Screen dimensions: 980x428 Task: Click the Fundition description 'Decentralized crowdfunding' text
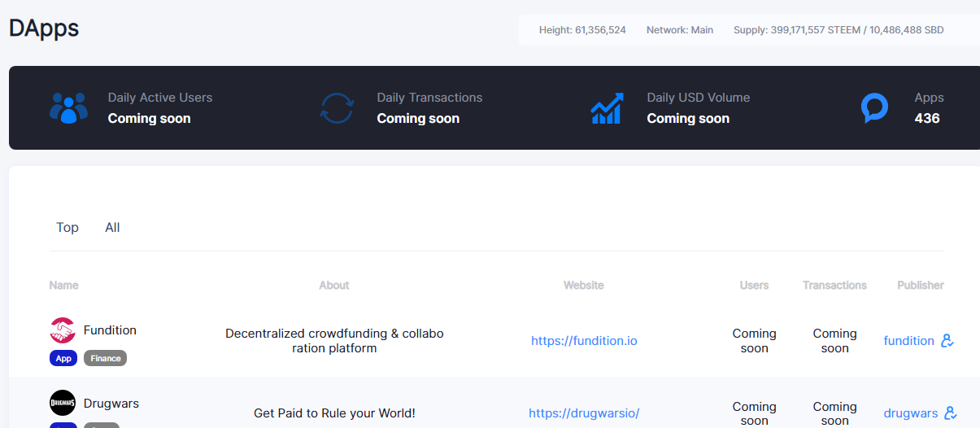(x=334, y=341)
